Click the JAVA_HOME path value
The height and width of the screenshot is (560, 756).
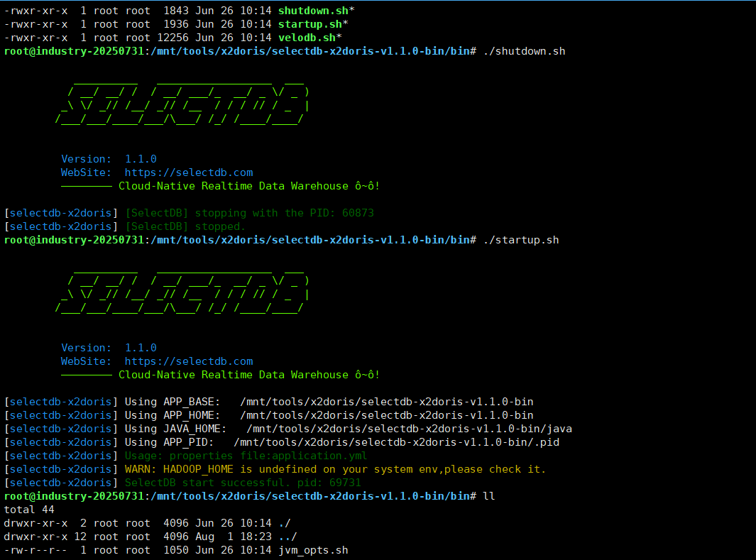pyautogui.click(x=410, y=429)
